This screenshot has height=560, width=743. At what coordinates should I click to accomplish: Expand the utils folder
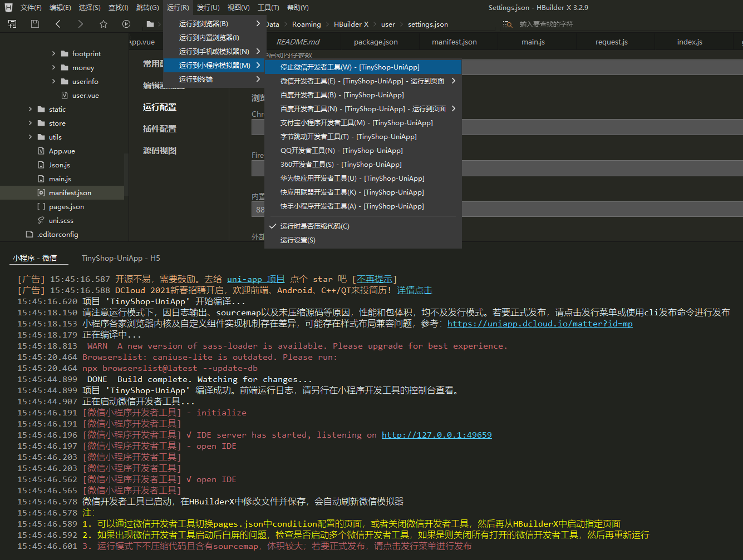click(30, 137)
